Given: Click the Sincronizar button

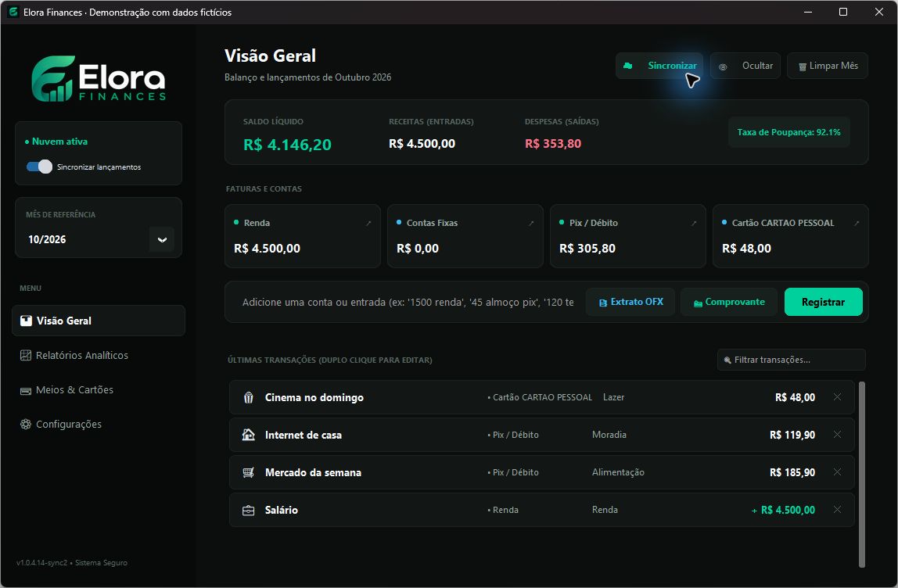Looking at the screenshot, I should click(x=659, y=66).
